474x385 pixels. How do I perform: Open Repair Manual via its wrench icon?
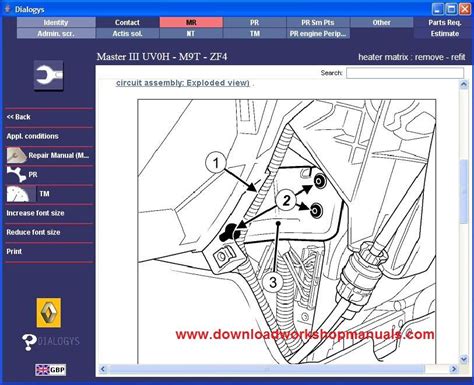click(17, 155)
